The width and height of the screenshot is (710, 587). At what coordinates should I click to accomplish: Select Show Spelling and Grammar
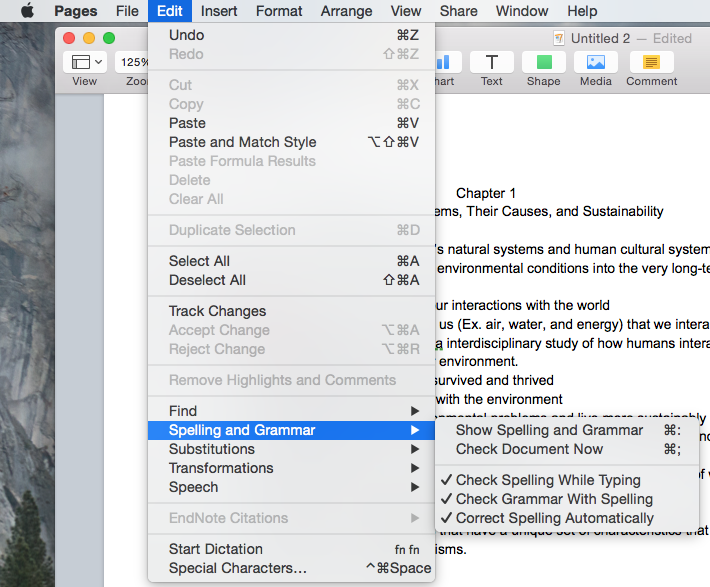[x=566, y=430]
